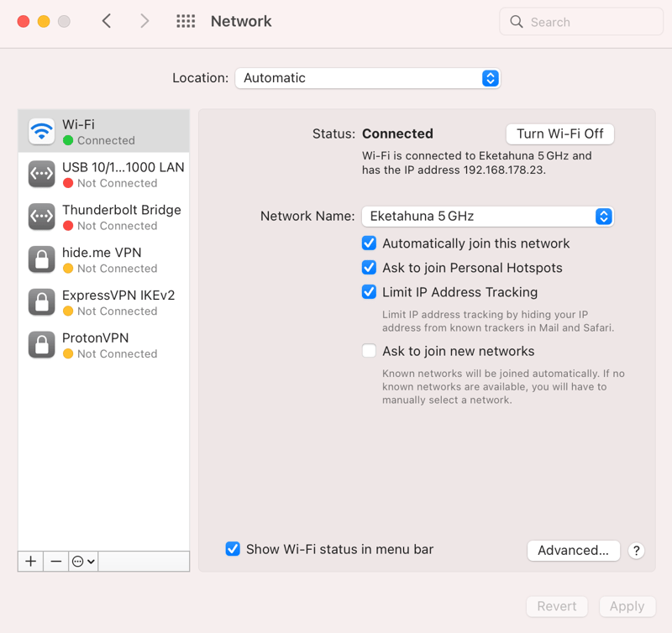This screenshot has height=633, width=672.
Task: Open the Location dropdown
Action: pos(368,78)
